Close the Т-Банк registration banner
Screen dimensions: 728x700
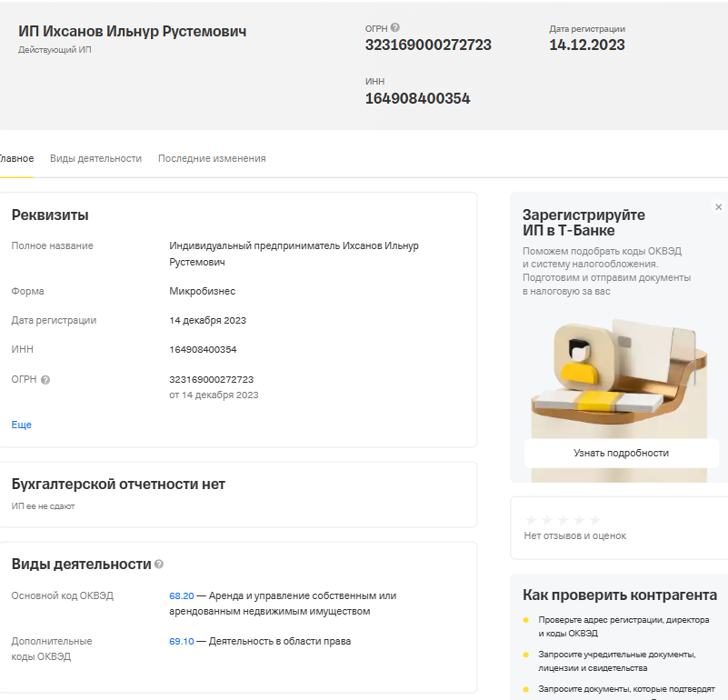point(718,207)
